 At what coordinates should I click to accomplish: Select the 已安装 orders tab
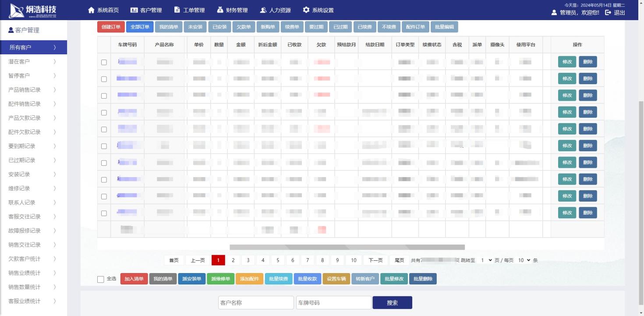[x=219, y=27]
